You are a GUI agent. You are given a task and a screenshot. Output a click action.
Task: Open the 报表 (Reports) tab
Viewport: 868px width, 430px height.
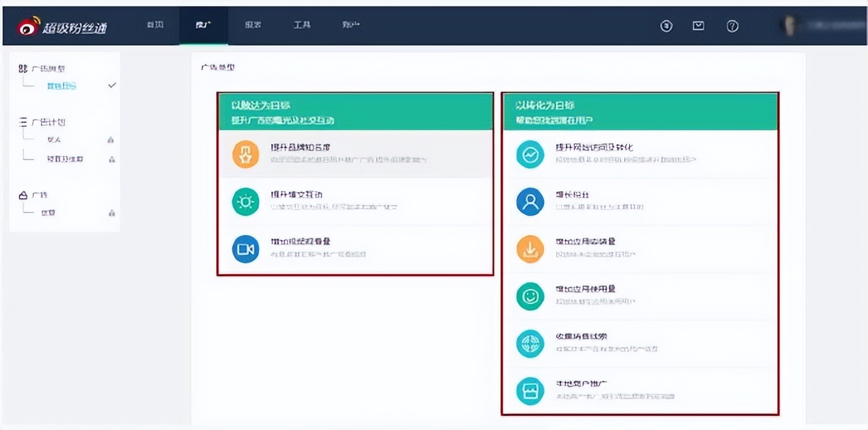[253, 25]
